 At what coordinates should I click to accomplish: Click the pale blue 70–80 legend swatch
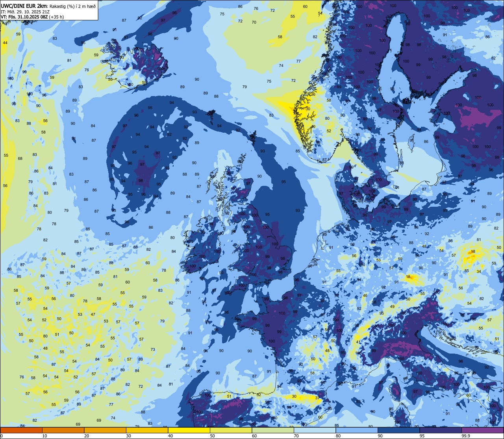point(315,430)
